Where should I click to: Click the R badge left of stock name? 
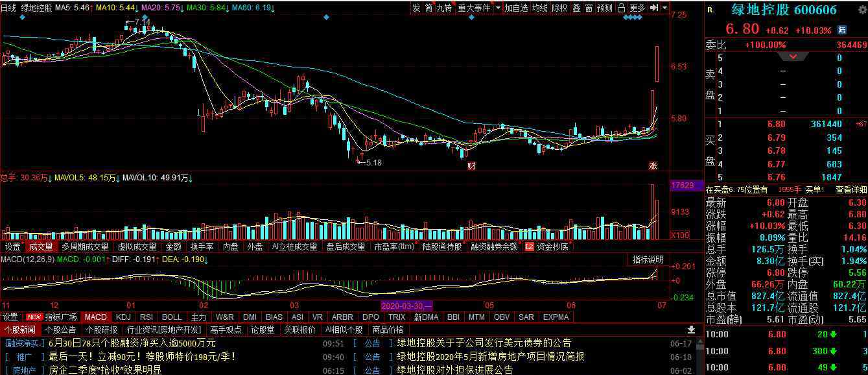click(x=710, y=10)
